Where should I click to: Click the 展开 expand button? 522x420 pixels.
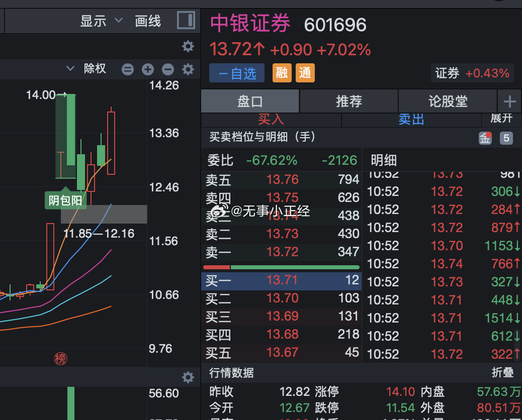[501, 118]
